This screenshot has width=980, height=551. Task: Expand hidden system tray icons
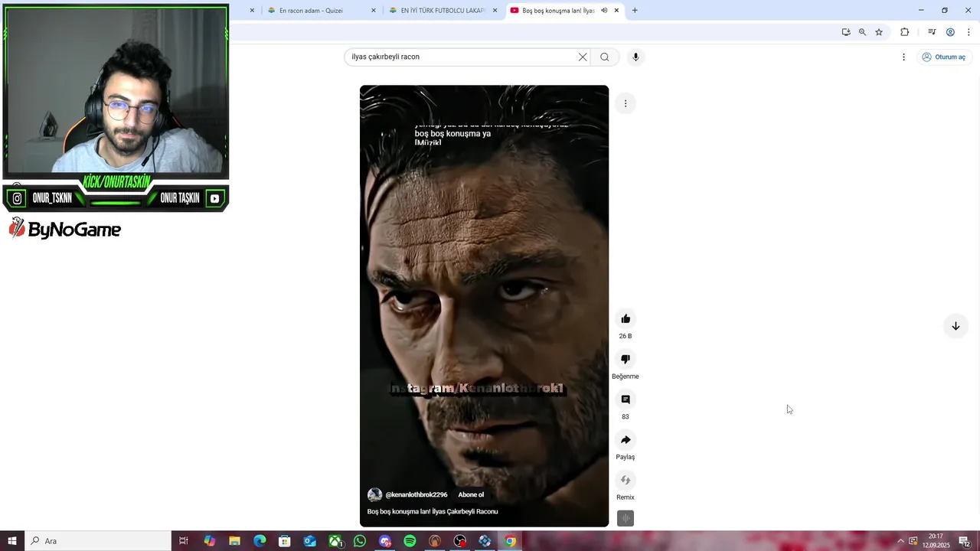(x=900, y=541)
